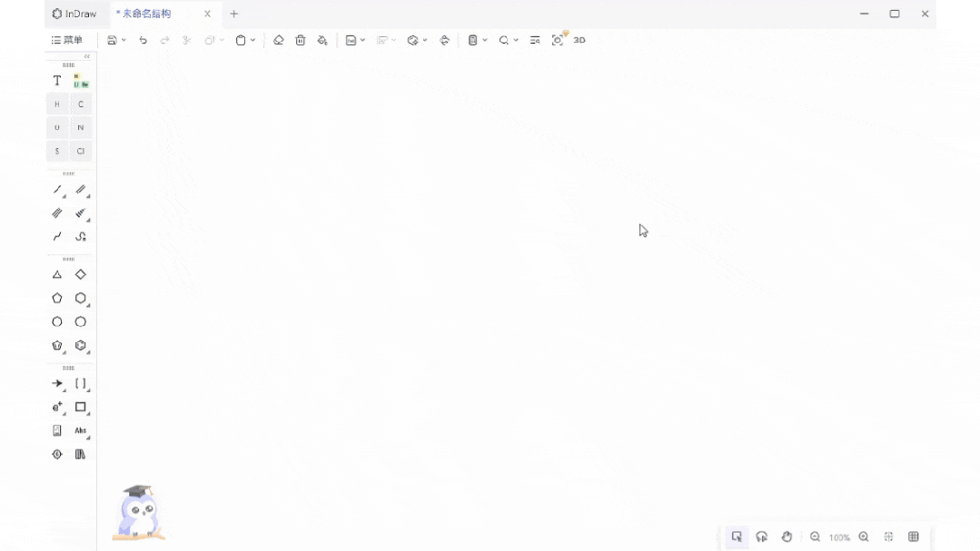
Task: Select the chlorine atom button Cl
Action: 81,152
